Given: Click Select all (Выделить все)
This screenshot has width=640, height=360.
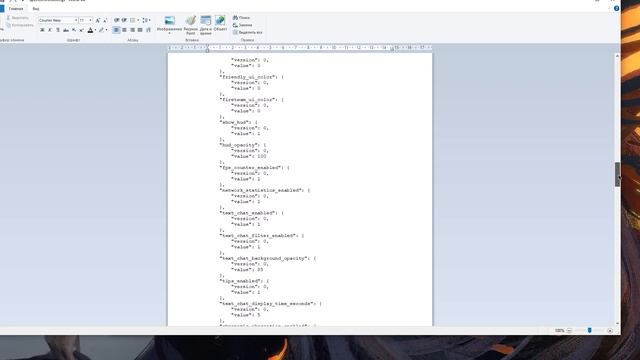Looking at the screenshot, I should click(247, 33).
